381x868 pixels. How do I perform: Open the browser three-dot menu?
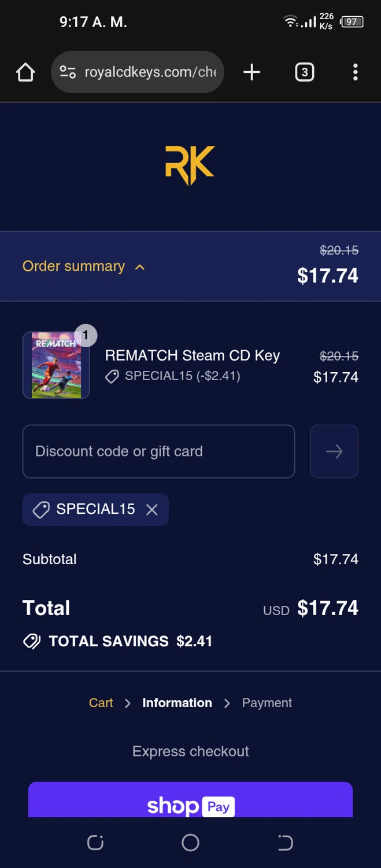355,72
